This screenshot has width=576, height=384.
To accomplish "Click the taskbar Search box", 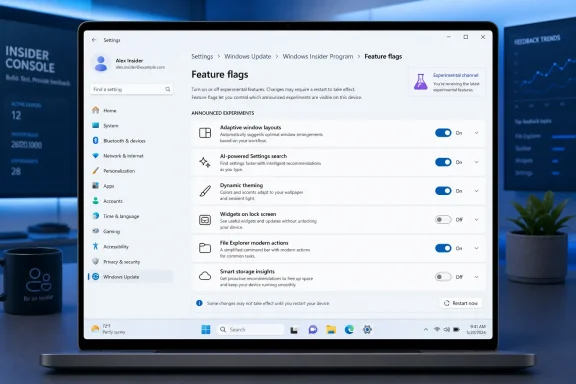I will (251, 329).
